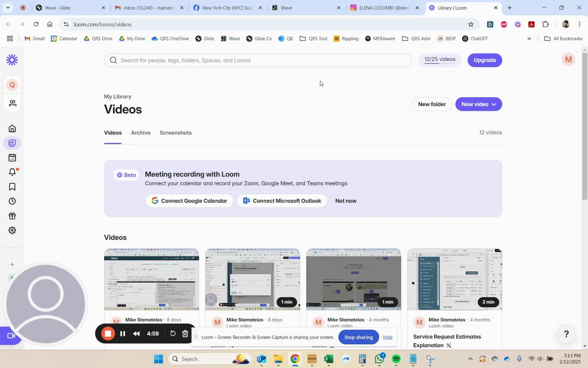
Task: Open the help question mark button
Action: pos(566,334)
